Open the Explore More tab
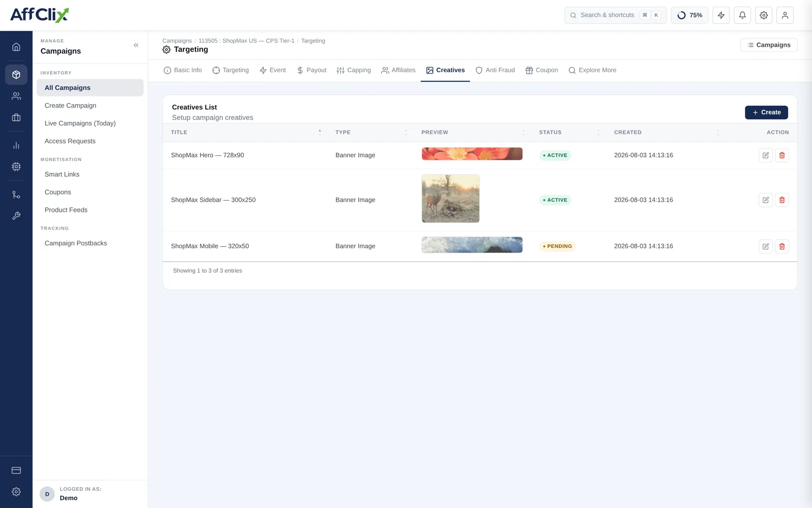Viewport: 812px width, 508px height. click(592, 71)
